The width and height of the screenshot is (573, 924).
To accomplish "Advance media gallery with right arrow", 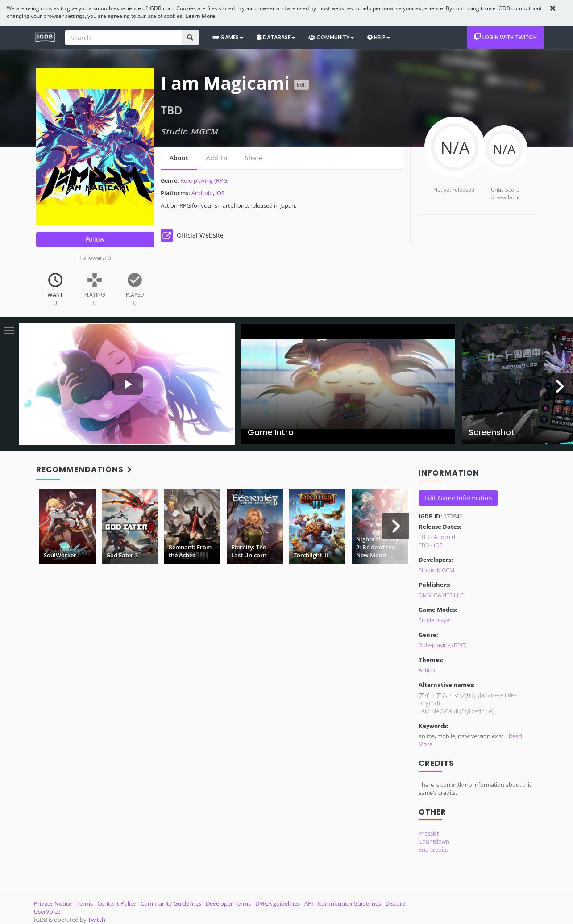I will (560, 386).
